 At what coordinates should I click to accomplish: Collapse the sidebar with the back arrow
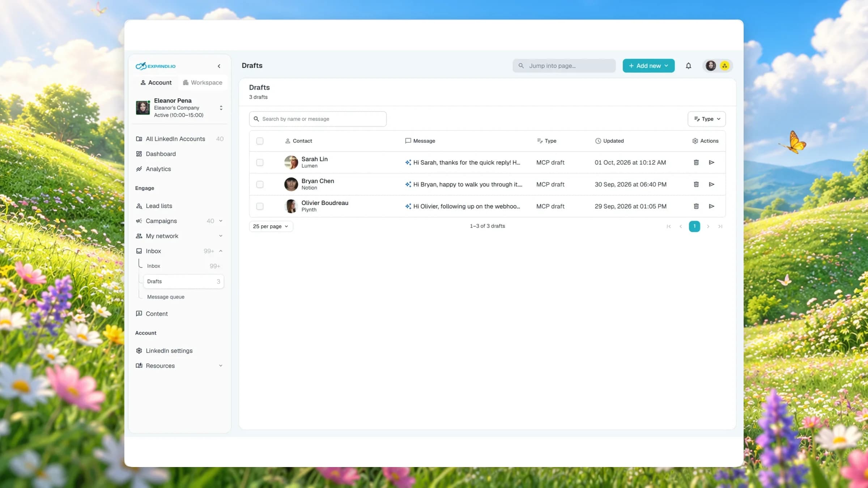pyautogui.click(x=219, y=66)
